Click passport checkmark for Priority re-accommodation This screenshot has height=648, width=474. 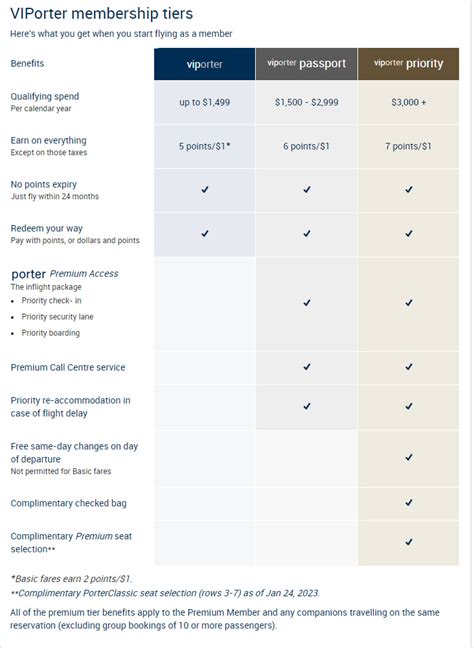[x=307, y=406]
